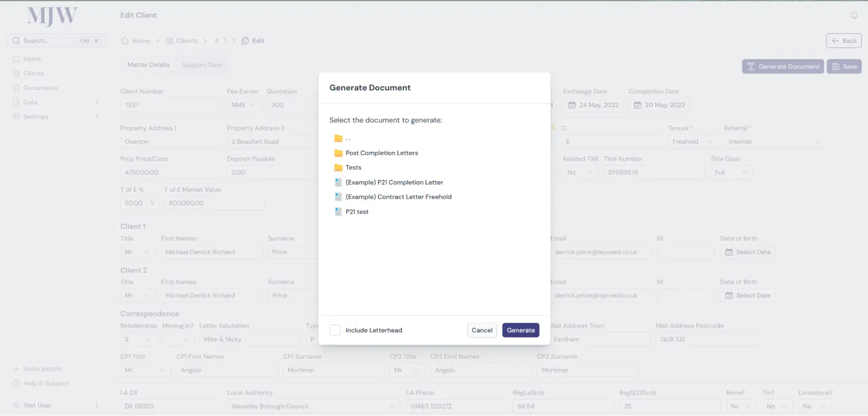Enable the Include Letterhead checkbox
The width and height of the screenshot is (868, 416).
335,330
